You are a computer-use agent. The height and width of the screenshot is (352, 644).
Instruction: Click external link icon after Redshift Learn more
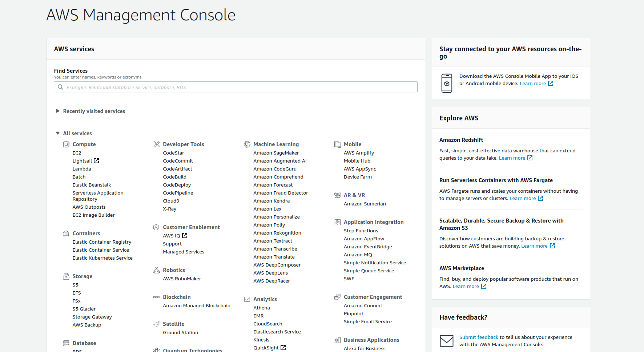click(530, 158)
